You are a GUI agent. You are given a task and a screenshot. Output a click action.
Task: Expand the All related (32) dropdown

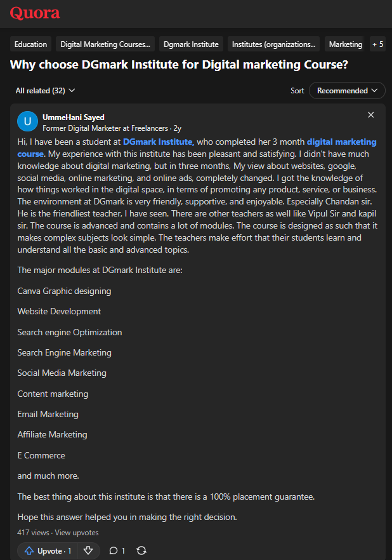pyautogui.click(x=45, y=91)
